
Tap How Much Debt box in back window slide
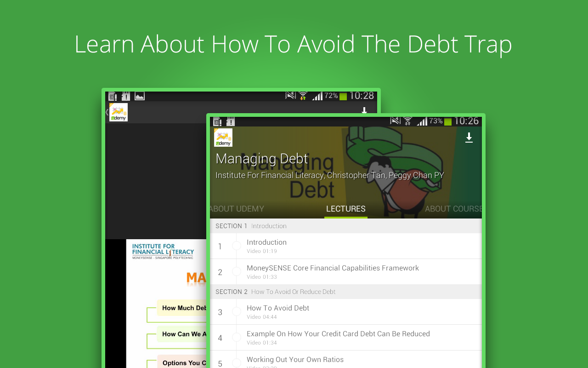[182, 308]
